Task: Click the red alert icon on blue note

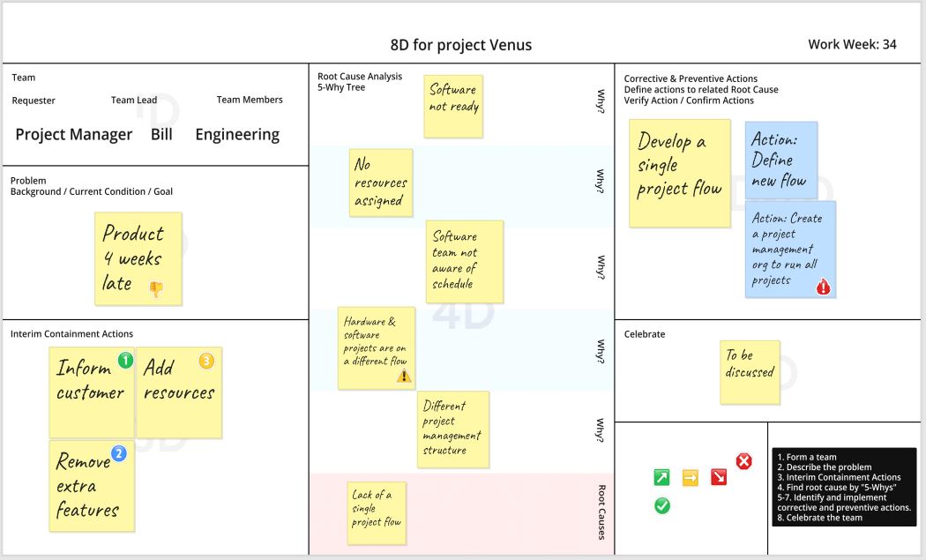Action: (x=823, y=287)
